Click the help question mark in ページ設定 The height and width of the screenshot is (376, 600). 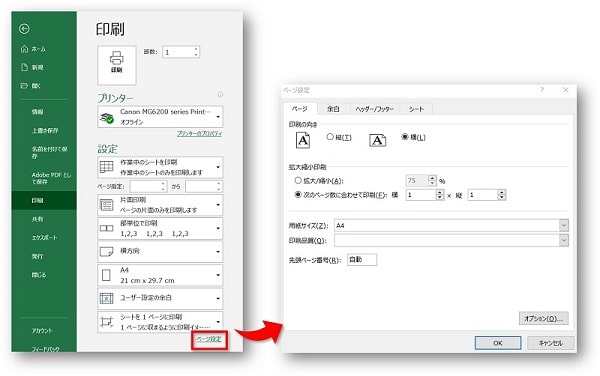(542, 90)
